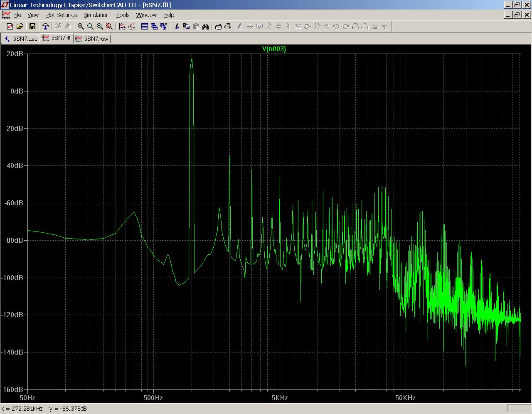Open the File menu
Viewport: 532px width, 414px height.
click(17, 15)
